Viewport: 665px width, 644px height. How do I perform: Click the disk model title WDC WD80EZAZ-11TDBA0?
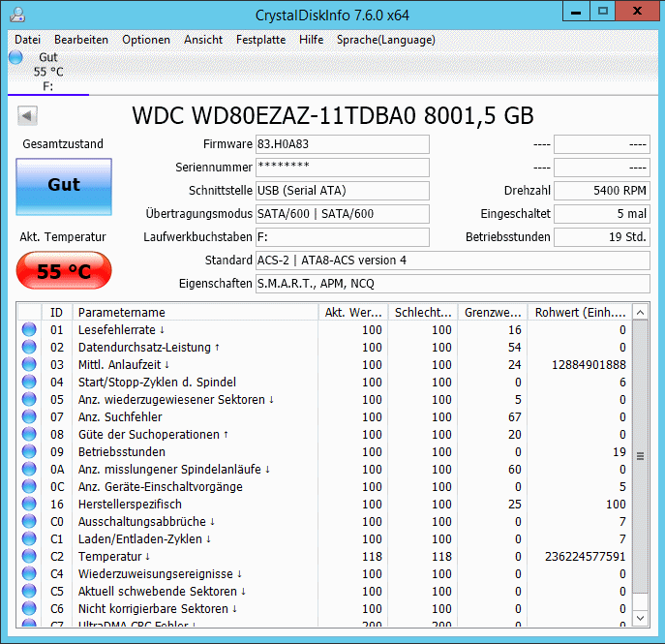pyautogui.click(x=333, y=115)
